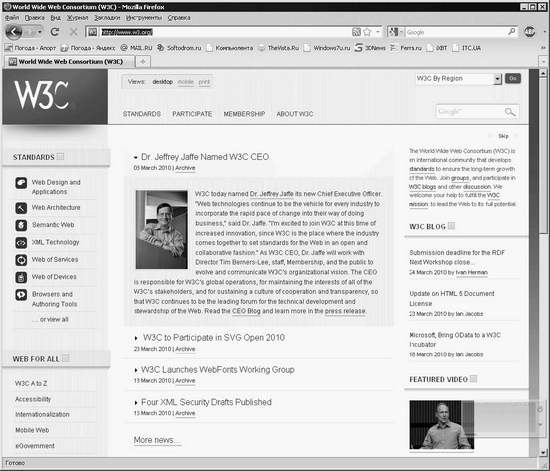This screenshot has width=550, height=471.
Task: Open the Web Design and Applications icon
Action: [21, 183]
